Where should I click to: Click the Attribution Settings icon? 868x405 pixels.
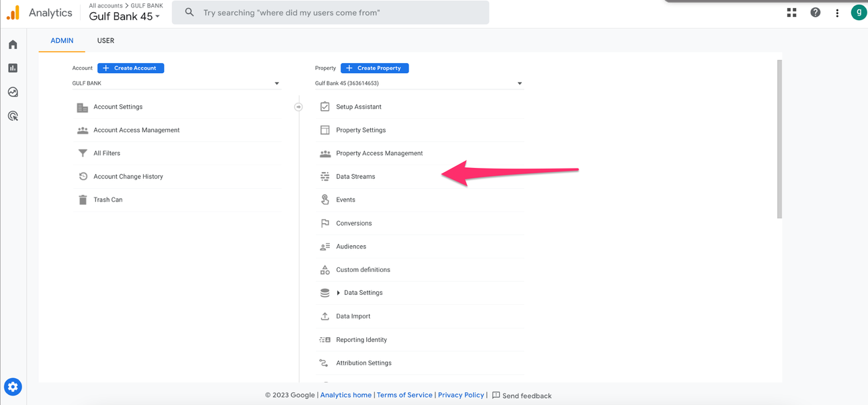(x=325, y=363)
